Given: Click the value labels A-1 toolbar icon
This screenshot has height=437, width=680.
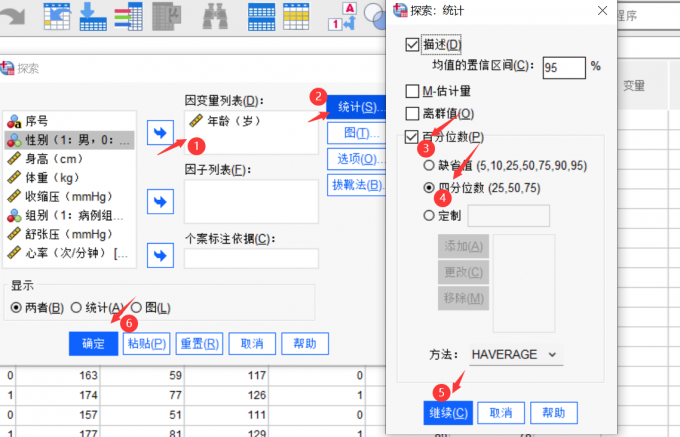Looking at the screenshot, I should (343, 16).
